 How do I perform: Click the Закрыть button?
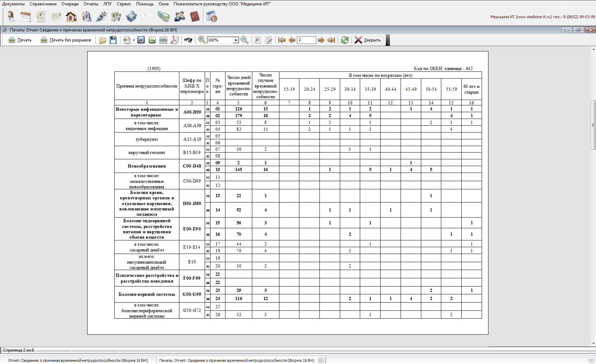(368, 40)
